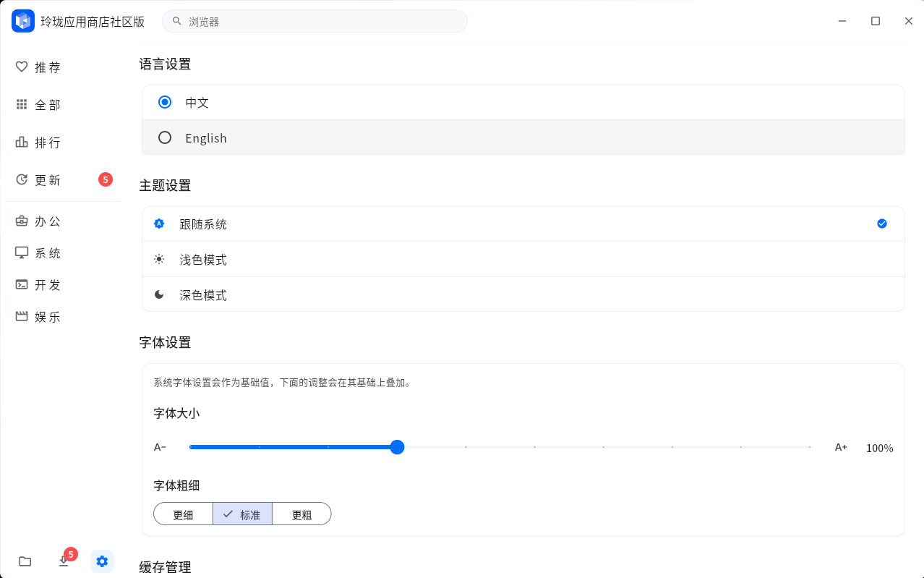Click the A- decrease font size label

pyautogui.click(x=160, y=447)
